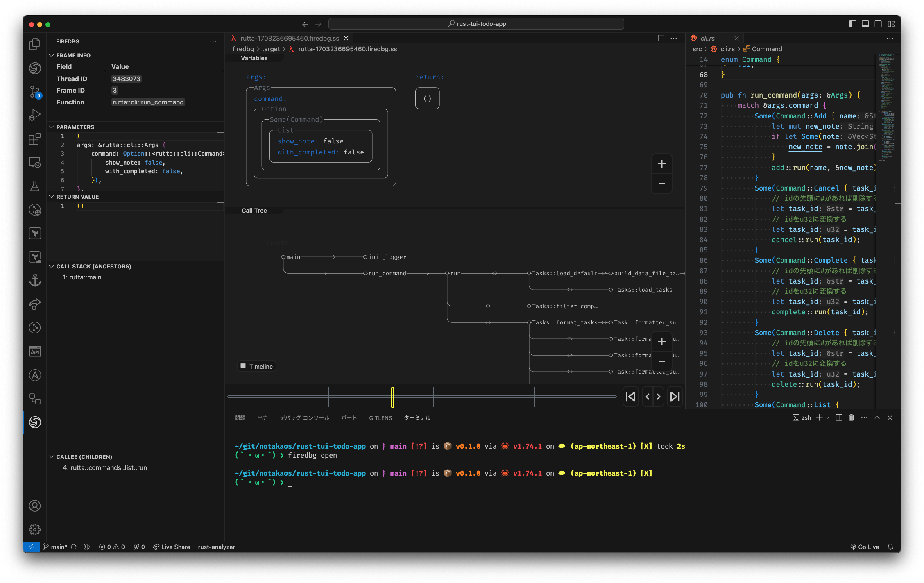Jump to last frame in timeline
Viewport: 924px width, 583px height.
pyautogui.click(x=675, y=397)
